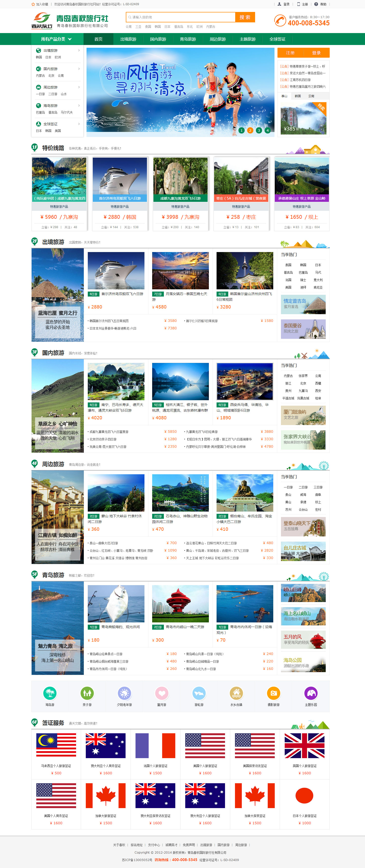The height and width of the screenshot is (868, 365).
Task: Open the senior sunset tour icon
Action: (124, 693)
